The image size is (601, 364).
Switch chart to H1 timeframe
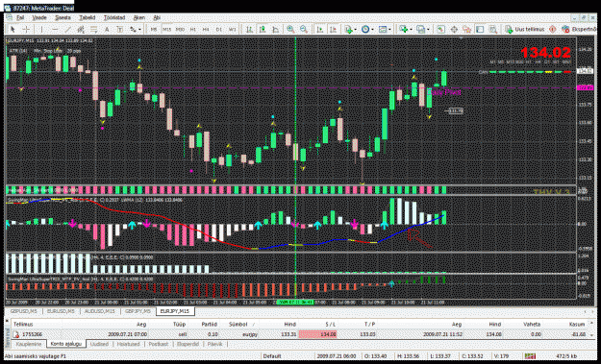(x=192, y=29)
